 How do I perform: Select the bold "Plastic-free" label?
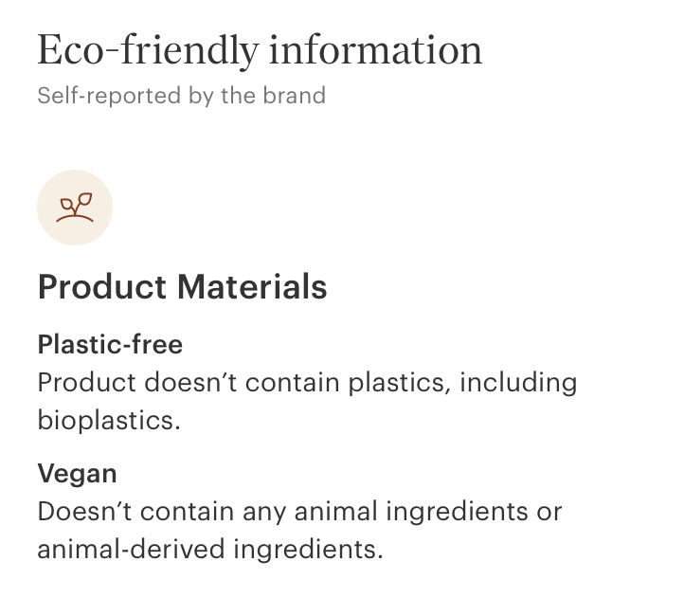click(x=110, y=344)
